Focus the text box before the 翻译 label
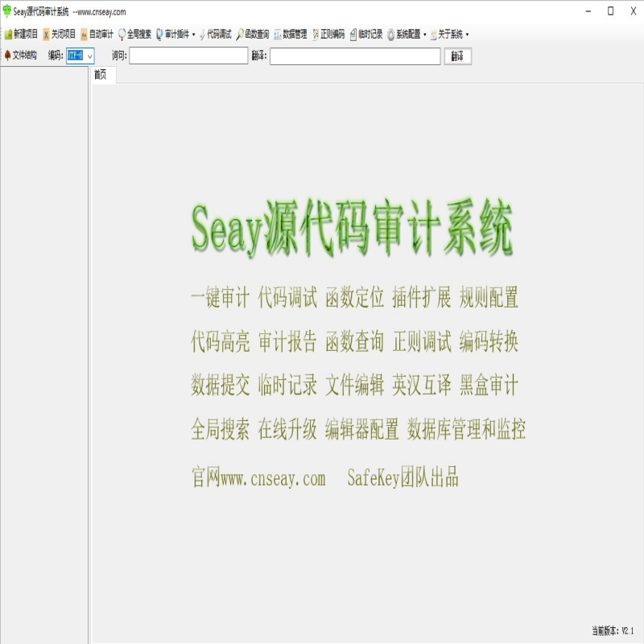644x644 pixels. tap(188, 56)
